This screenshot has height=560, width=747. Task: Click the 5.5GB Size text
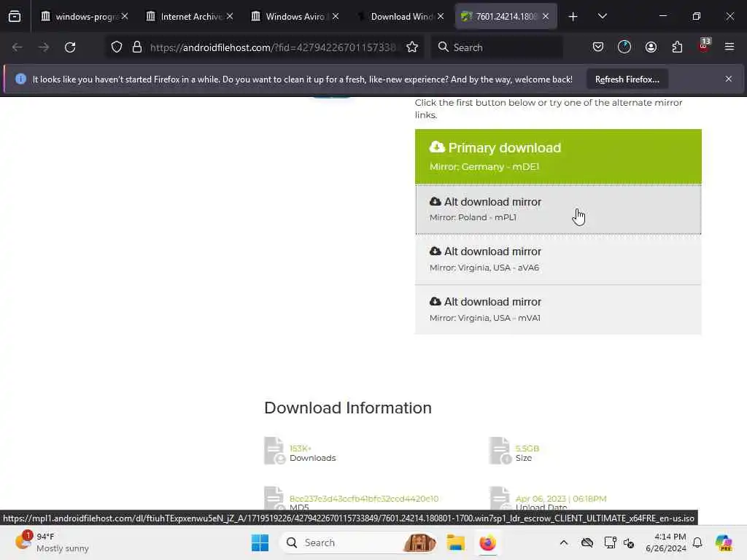(x=527, y=453)
